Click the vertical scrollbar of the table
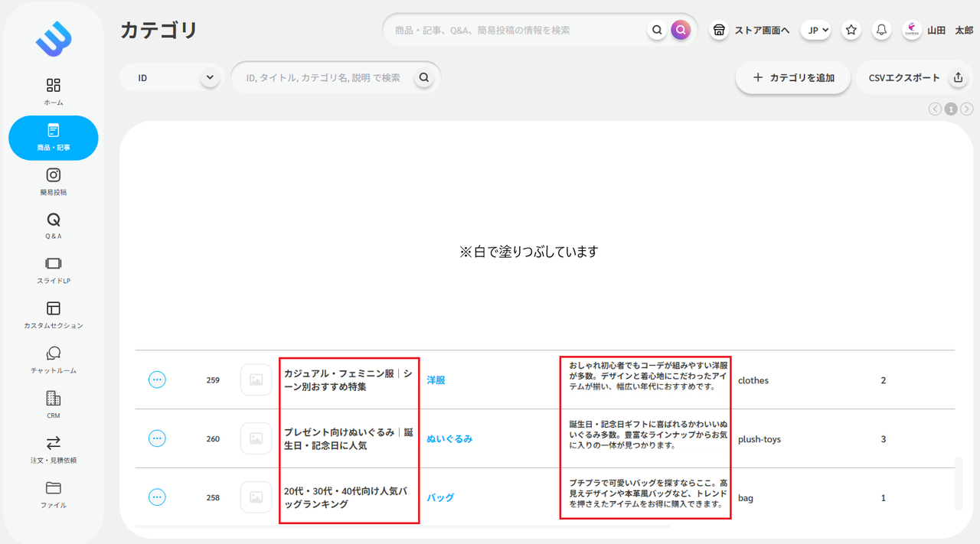 pos(959,484)
